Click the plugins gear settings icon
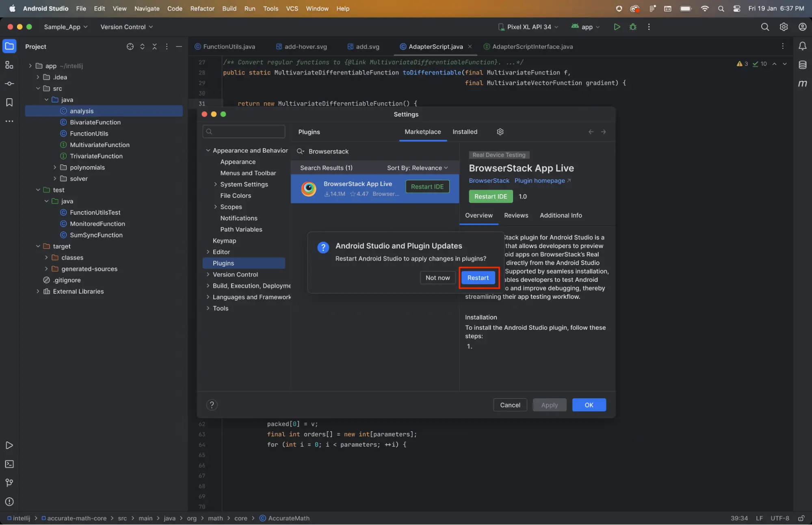Image resolution: width=812 pixels, height=525 pixels. click(x=500, y=132)
